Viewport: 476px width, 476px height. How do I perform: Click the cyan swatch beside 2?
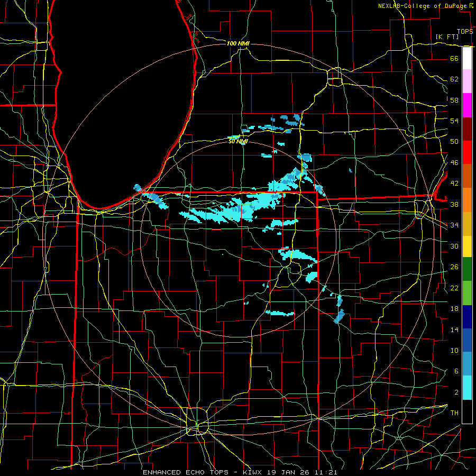point(467,388)
